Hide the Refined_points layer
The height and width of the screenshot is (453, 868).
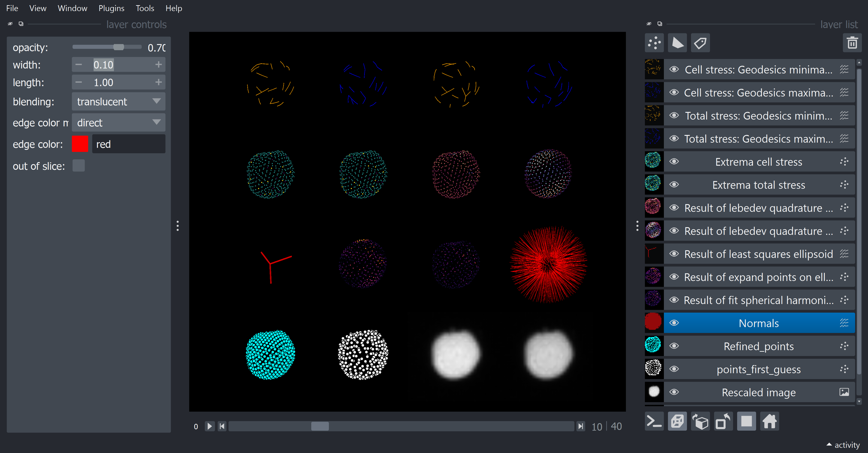pyautogui.click(x=674, y=346)
